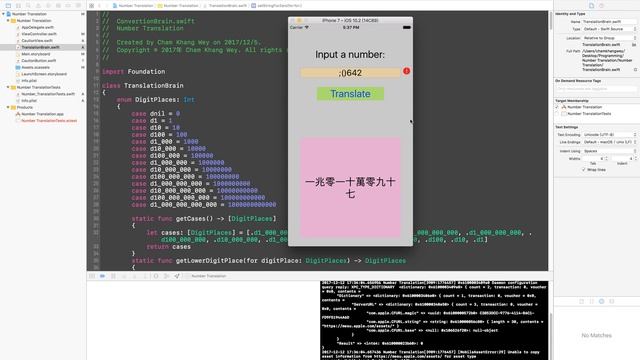640x360 pixels.
Task: Select CautionView.swift in the navigator
Action: (37, 40)
